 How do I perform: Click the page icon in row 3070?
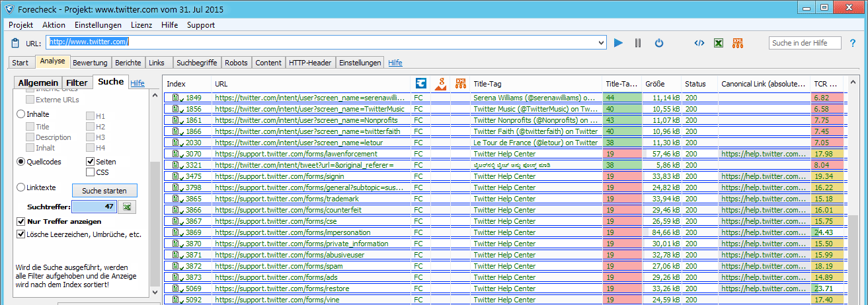[x=176, y=153]
